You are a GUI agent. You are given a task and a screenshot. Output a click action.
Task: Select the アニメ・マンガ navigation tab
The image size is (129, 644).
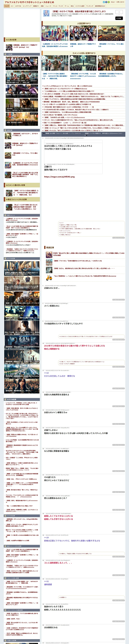pyautogui.click(x=58, y=6)
